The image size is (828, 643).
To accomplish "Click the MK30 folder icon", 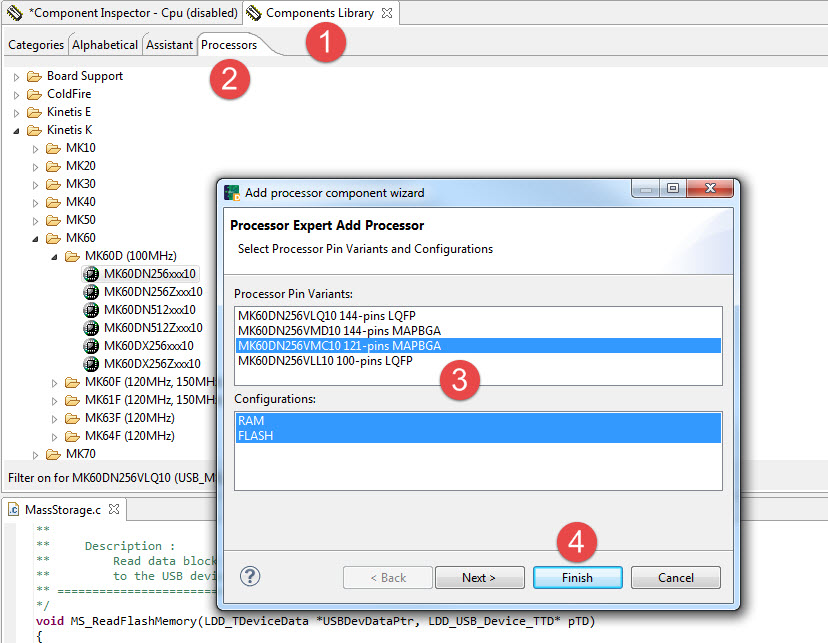I will pos(53,184).
